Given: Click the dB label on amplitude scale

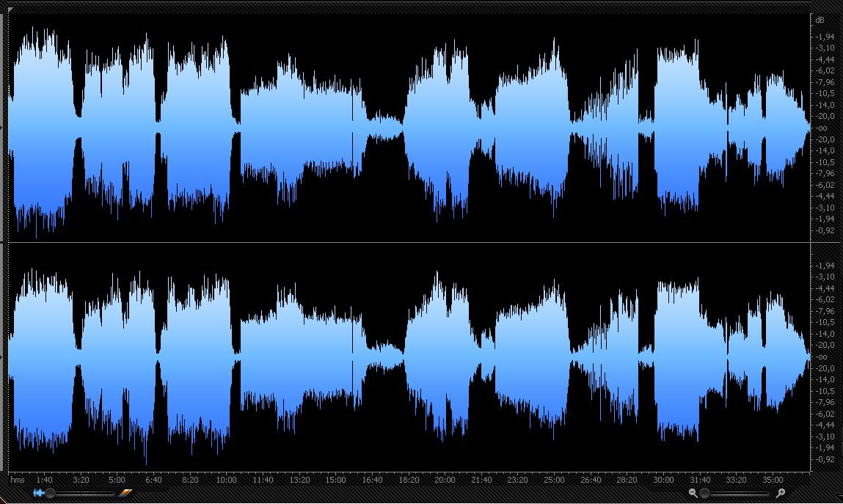Looking at the screenshot, I should [x=820, y=20].
